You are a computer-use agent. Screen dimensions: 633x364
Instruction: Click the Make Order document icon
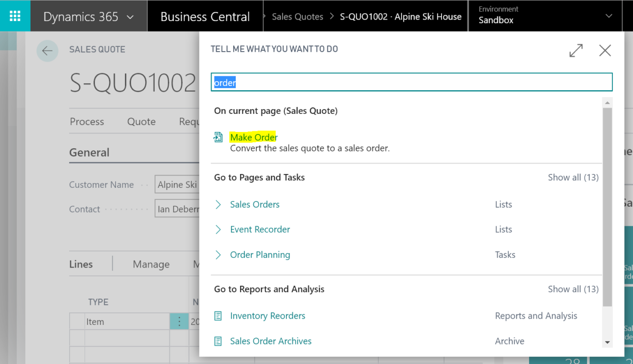click(218, 138)
